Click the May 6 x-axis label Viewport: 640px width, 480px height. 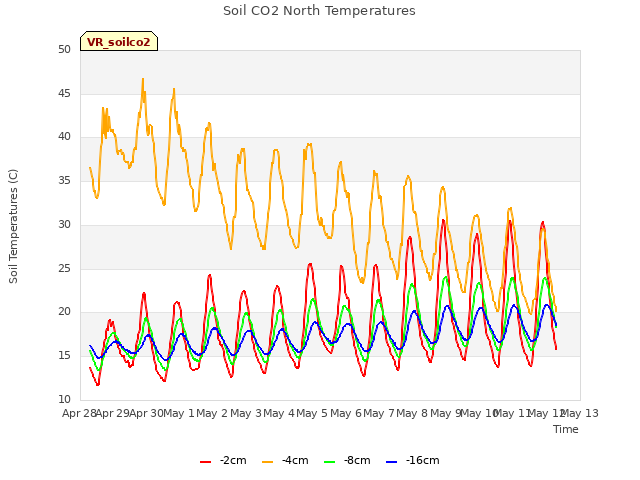coord(346,413)
